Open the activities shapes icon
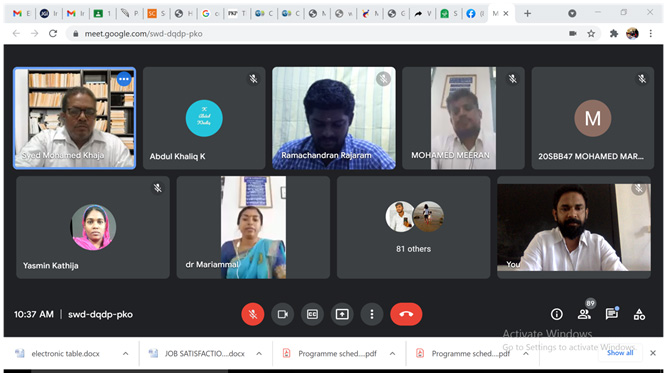Viewport: 667px width, 373px height. (639, 314)
